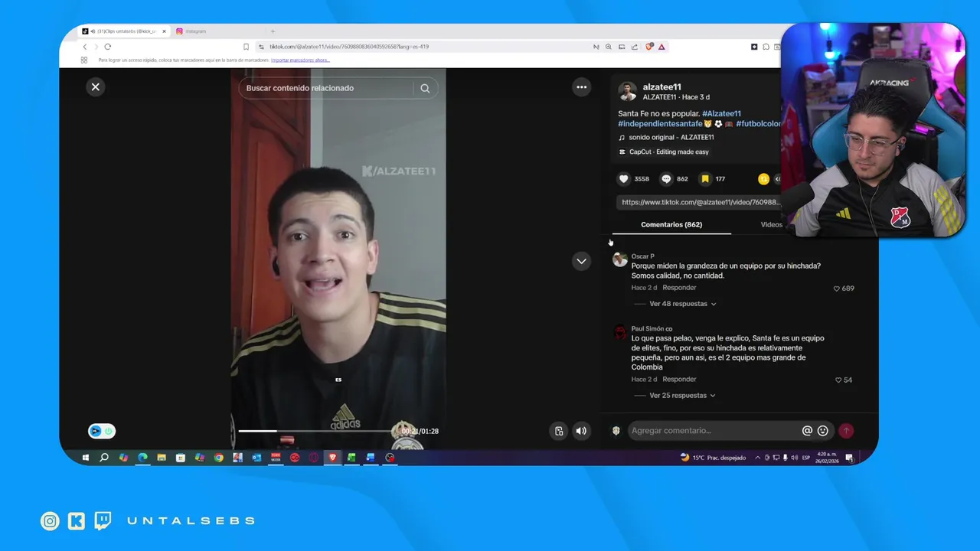
Task: Click the taskbar weather 15°C Prac. despejado
Action: (713, 458)
